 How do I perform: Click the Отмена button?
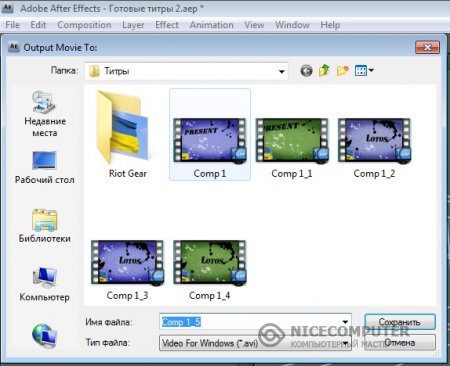coord(400,342)
